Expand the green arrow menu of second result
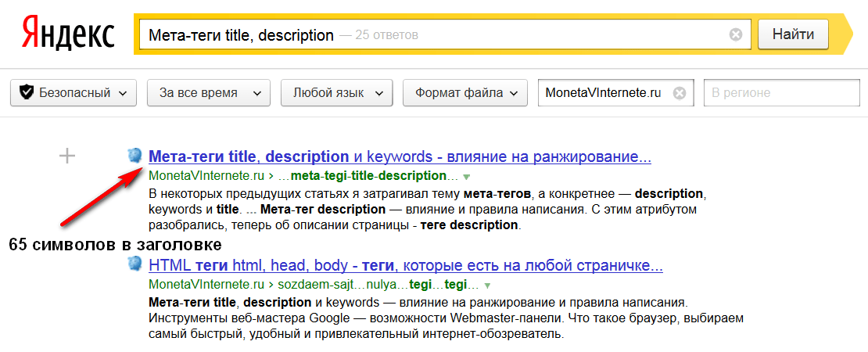 tap(487, 286)
